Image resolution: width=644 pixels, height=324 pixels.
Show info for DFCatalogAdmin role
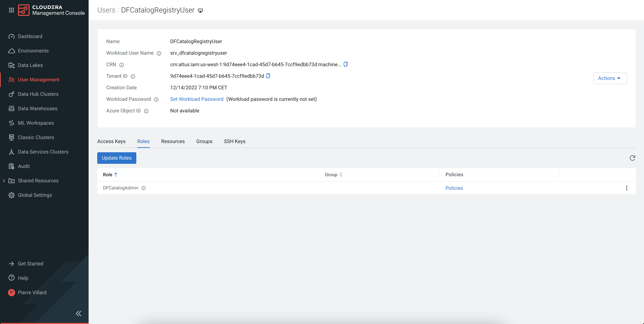(144, 188)
